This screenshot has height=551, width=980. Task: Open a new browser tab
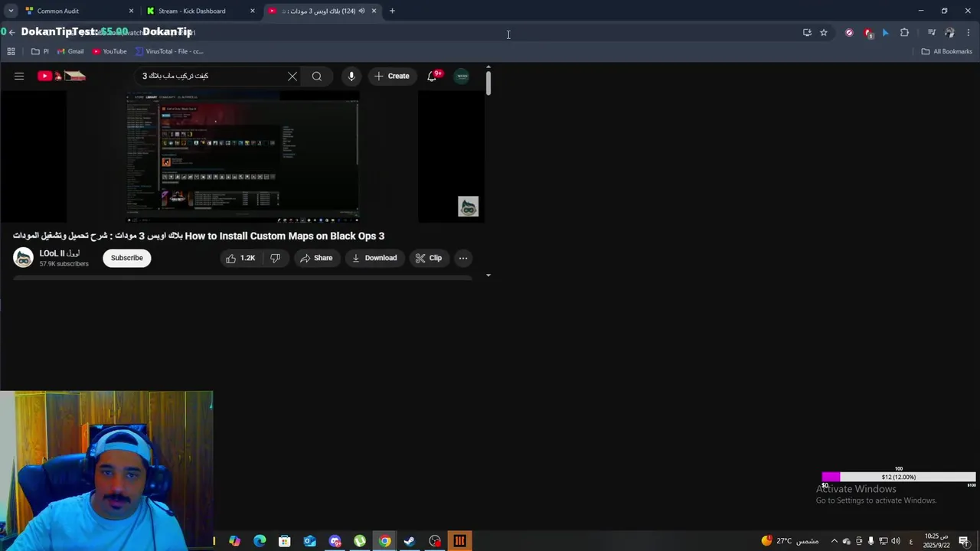(392, 11)
